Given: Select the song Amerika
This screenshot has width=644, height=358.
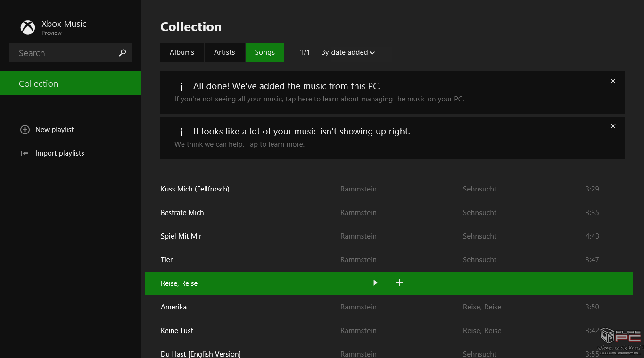Looking at the screenshot, I should 174,307.
